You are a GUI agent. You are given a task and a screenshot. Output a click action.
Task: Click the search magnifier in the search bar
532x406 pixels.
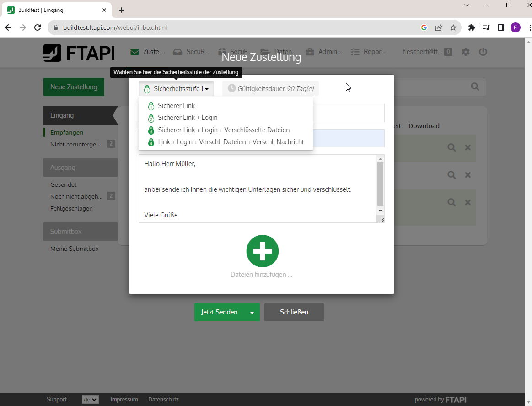point(474,87)
